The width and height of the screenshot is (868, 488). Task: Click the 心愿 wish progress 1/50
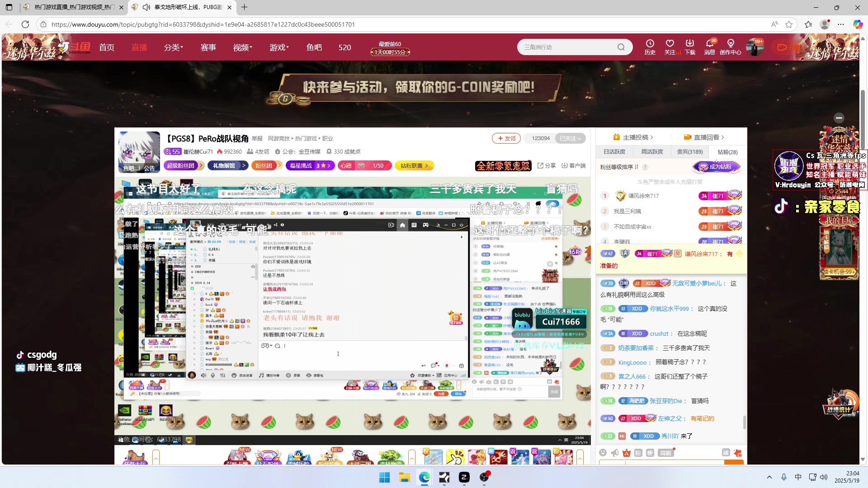point(364,166)
